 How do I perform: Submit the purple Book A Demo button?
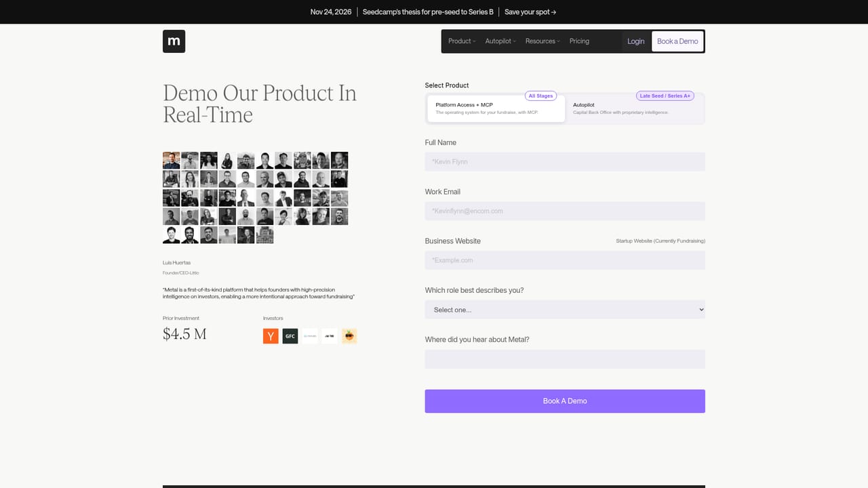coord(565,401)
